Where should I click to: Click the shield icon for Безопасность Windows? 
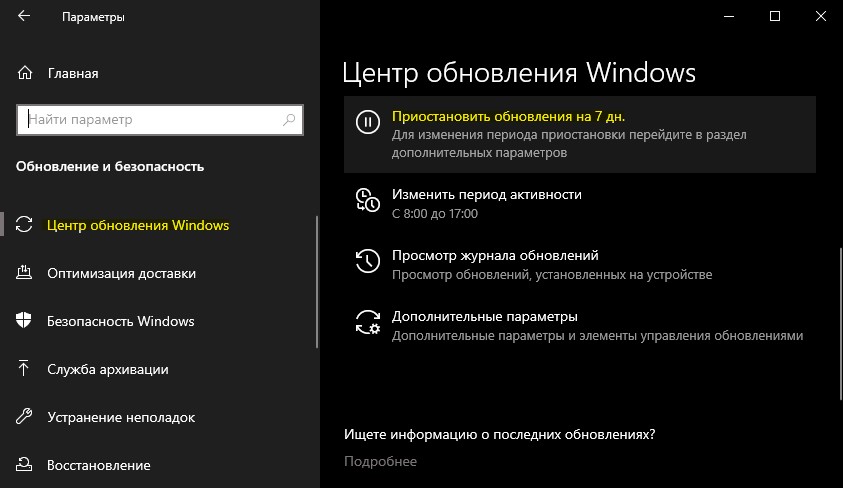point(24,320)
